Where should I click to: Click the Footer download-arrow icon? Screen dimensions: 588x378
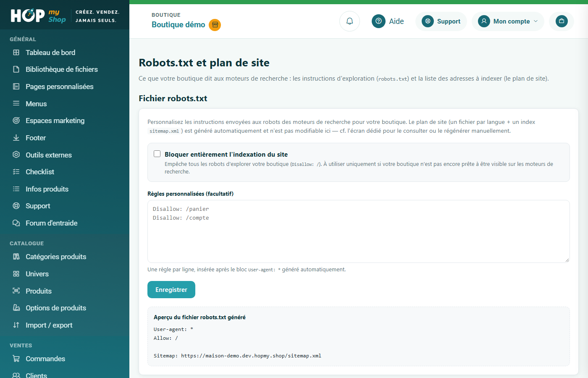pyautogui.click(x=16, y=138)
